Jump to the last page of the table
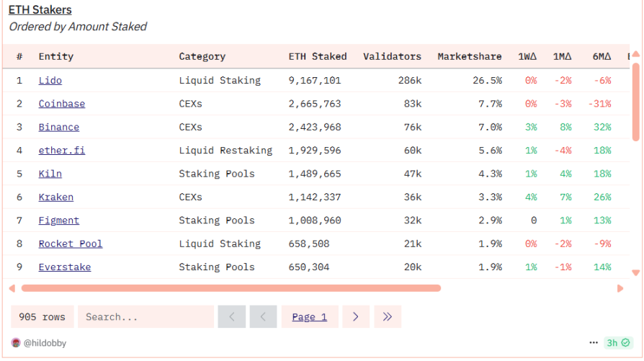The height and width of the screenshot is (361, 644). pyautogui.click(x=388, y=316)
